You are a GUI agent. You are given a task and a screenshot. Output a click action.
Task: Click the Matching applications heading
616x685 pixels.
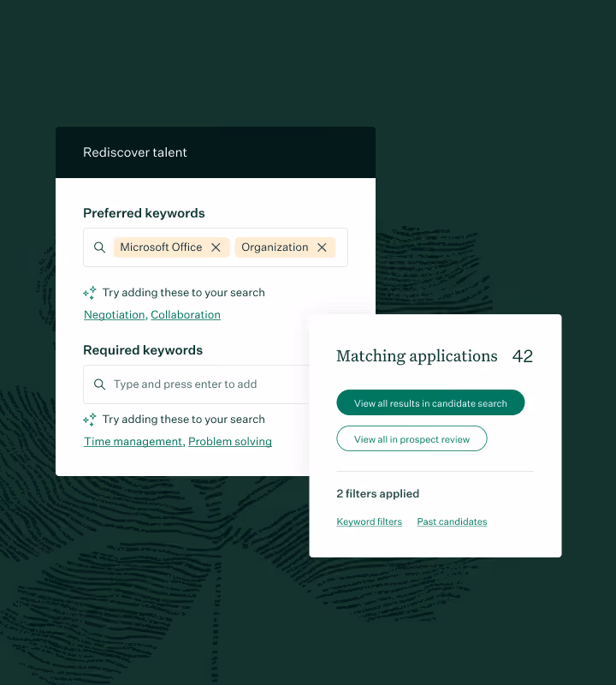417,356
